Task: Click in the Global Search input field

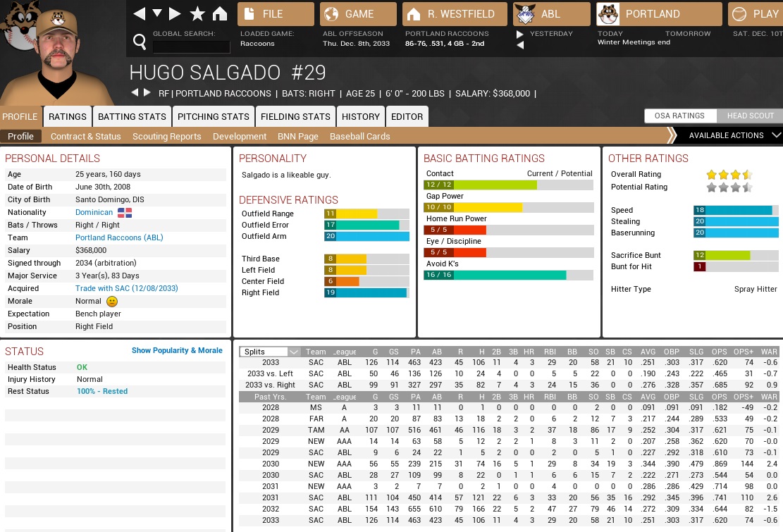Action: click(x=191, y=47)
